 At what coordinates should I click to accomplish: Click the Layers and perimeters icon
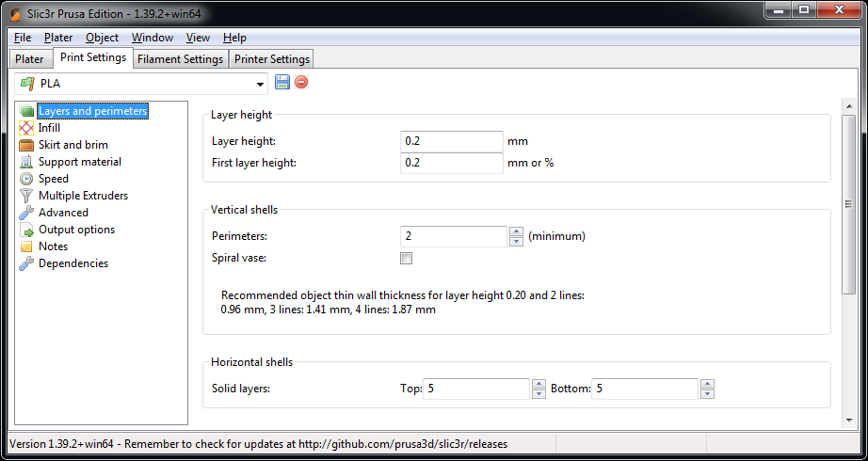point(26,111)
